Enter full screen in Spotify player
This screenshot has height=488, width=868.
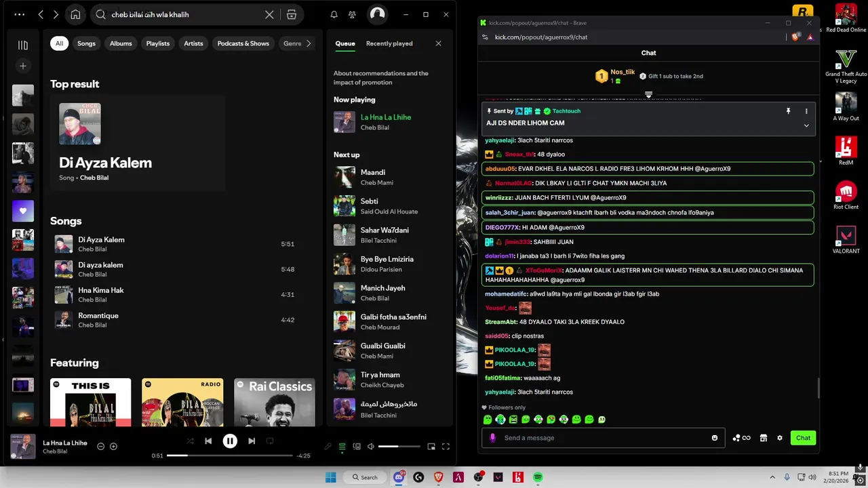pos(446,447)
